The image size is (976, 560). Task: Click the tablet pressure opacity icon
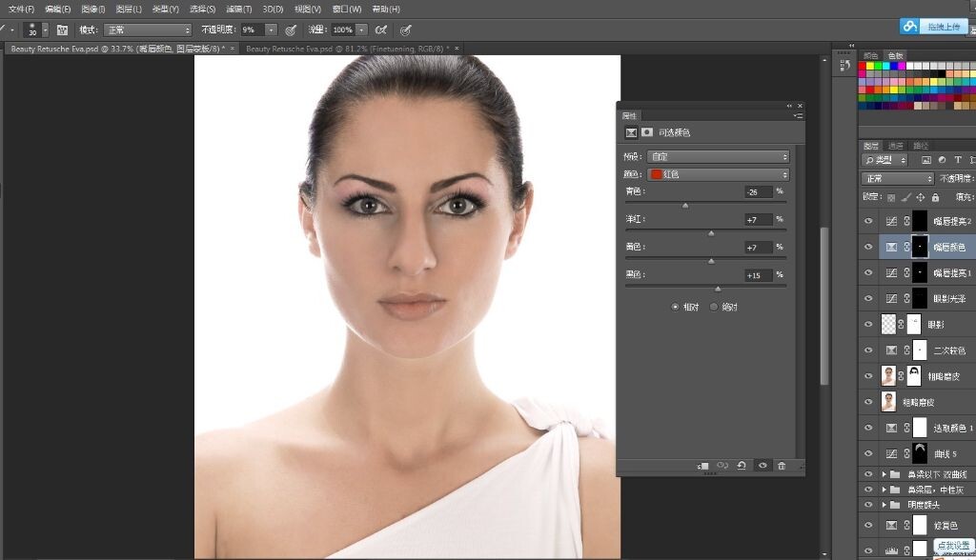click(x=290, y=30)
